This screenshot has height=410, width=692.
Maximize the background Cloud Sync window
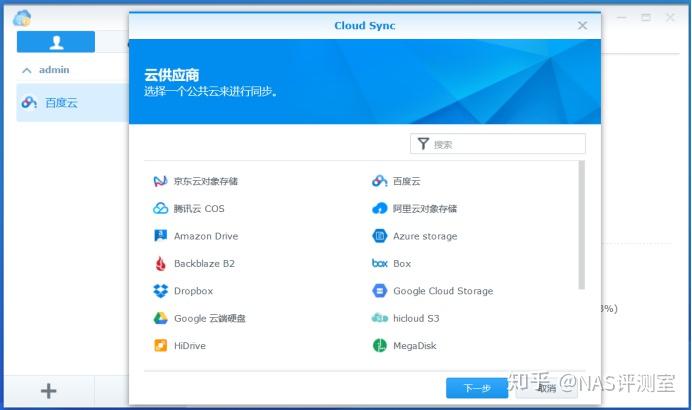click(646, 18)
